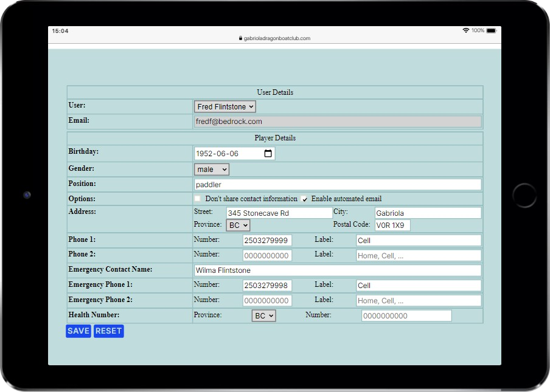550x392 pixels.
Task: Click the Emergency Phone 2 Number field
Action: tap(267, 301)
